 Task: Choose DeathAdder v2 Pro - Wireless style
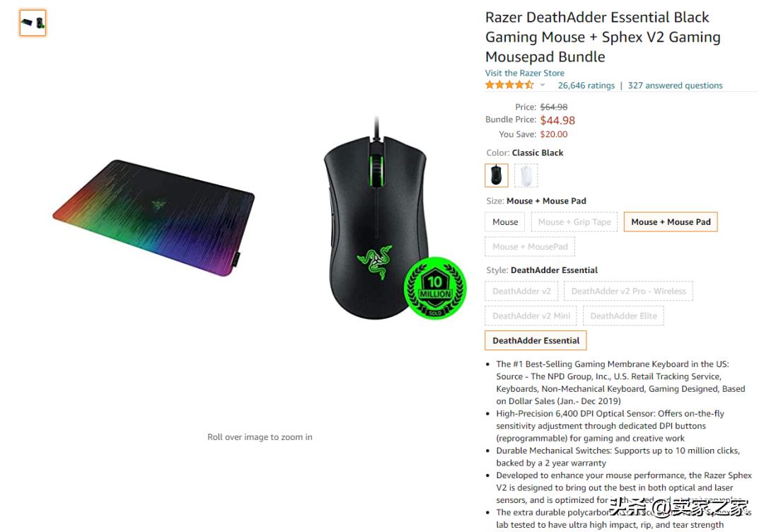(629, 291)
